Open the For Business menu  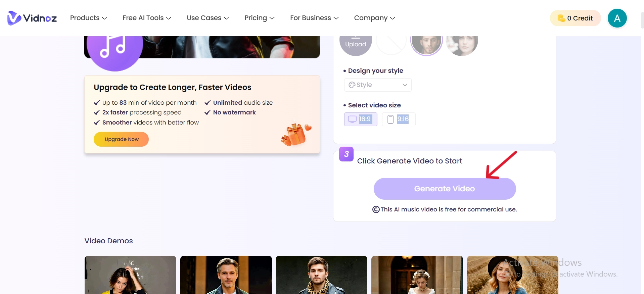click(x=314, y=18)
